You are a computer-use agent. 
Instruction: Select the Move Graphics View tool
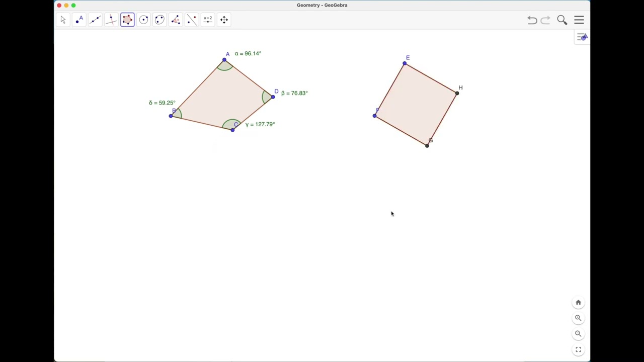[224, 20]
